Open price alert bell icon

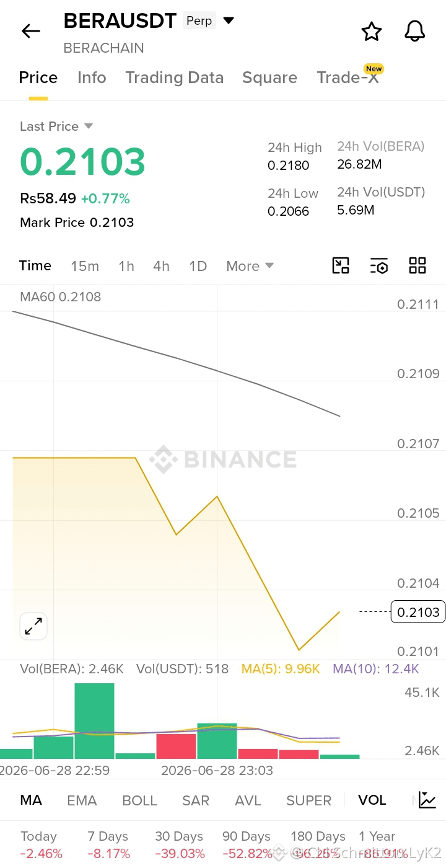pyautogui.click(x=415, y=31)
